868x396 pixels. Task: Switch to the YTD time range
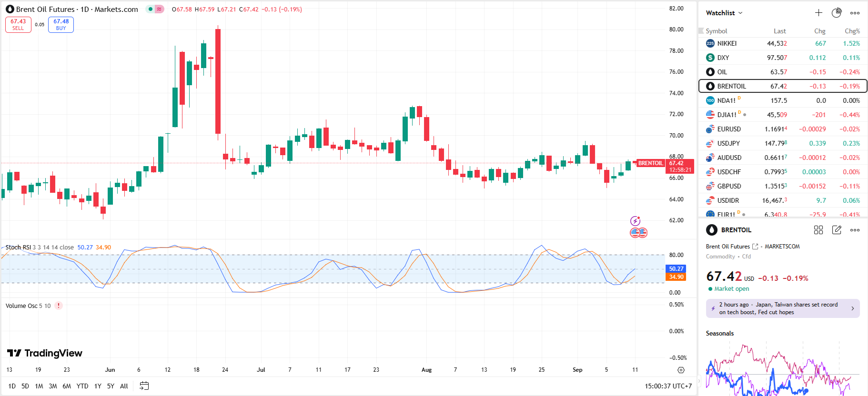pos(82,386)
